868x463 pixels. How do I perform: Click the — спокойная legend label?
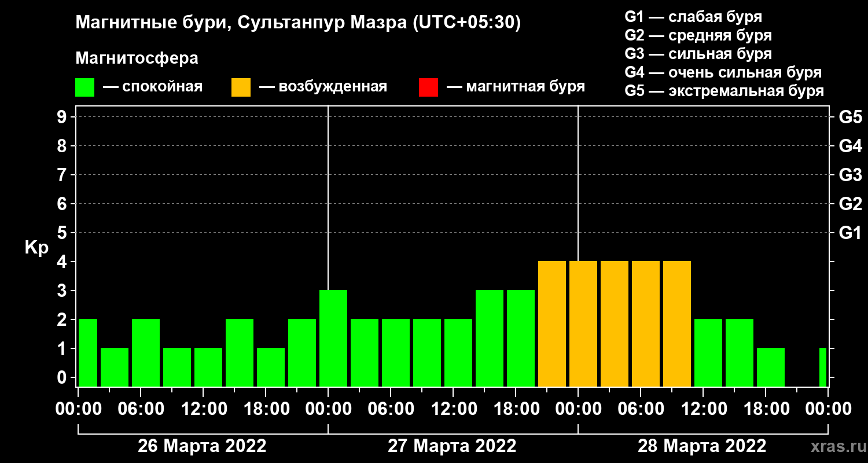(x=153, y=87)
